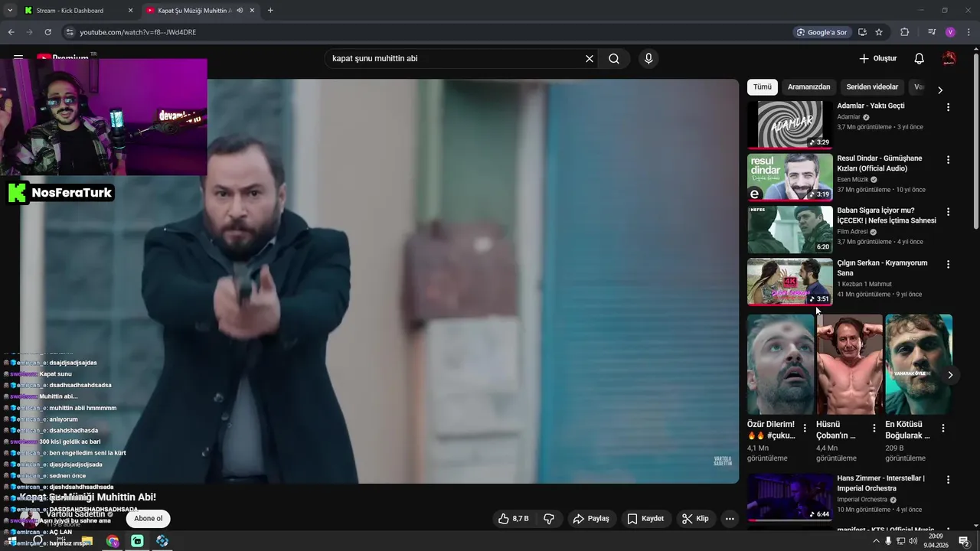Click Google'a Sor lens button
Image resolution: width=980 pixels, height=551 pixels.
(x=822, y=32)
